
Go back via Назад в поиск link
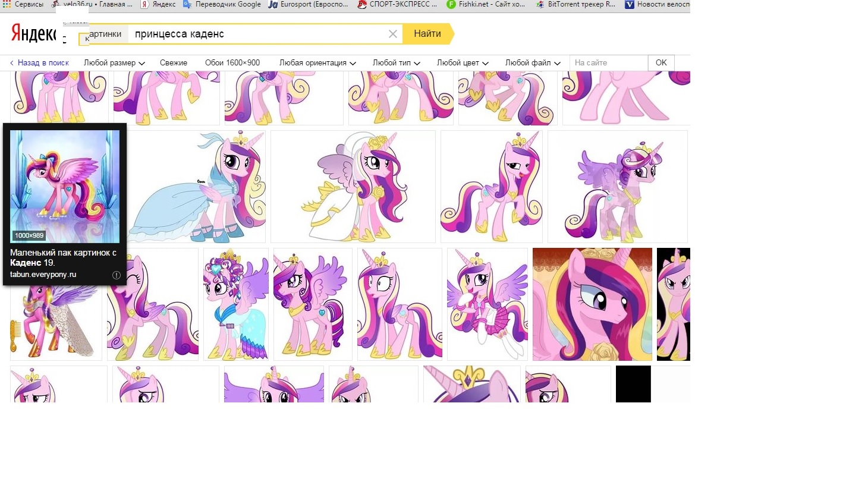pyautogui.click(x=39, y=62)
